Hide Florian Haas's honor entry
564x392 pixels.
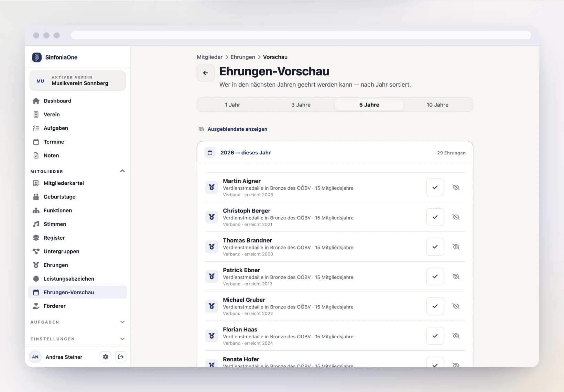pos(456,336)
